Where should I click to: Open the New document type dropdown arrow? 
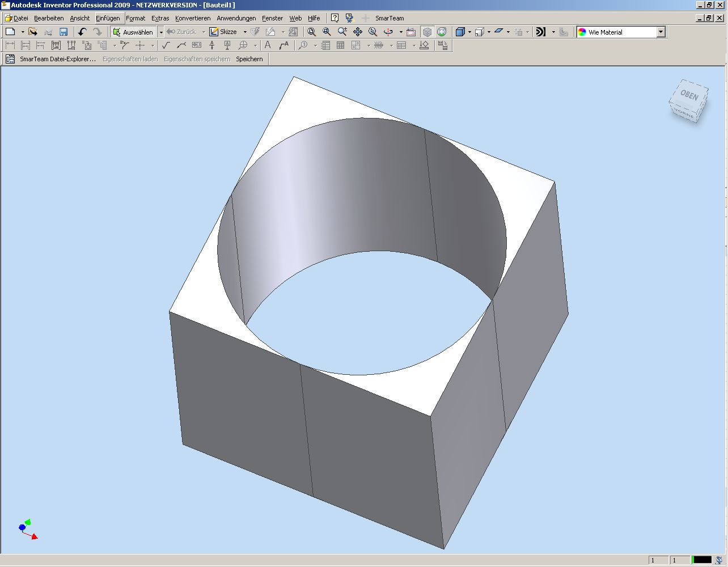coord(23,32)
